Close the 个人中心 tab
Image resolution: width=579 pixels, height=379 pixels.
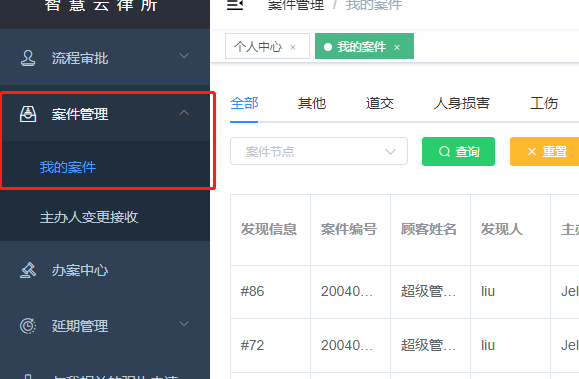tap(293, 47)
